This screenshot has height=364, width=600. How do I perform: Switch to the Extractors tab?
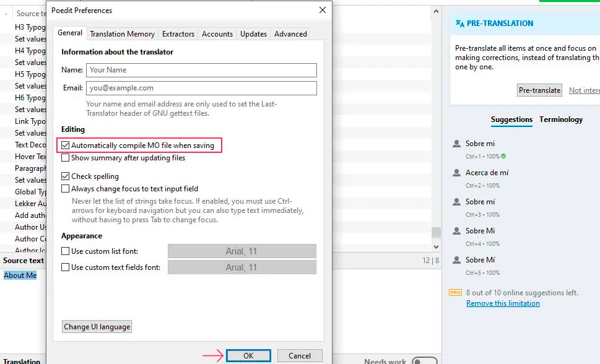pos(178,34)
